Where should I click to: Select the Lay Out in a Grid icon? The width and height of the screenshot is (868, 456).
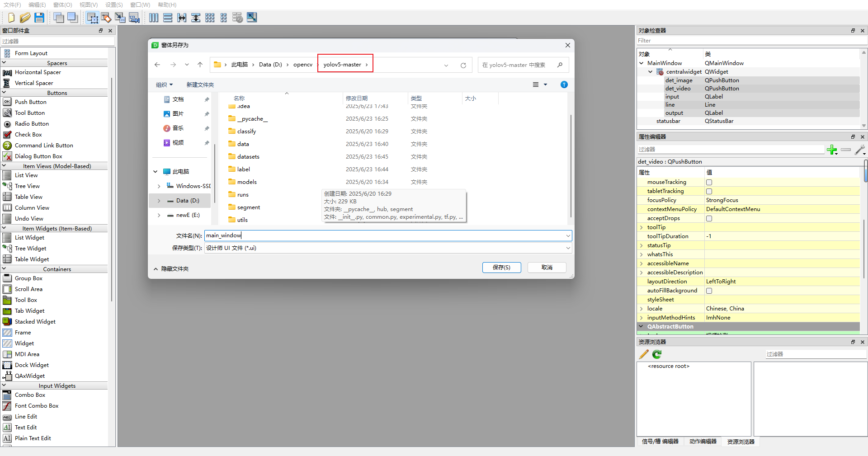point(210,18)
